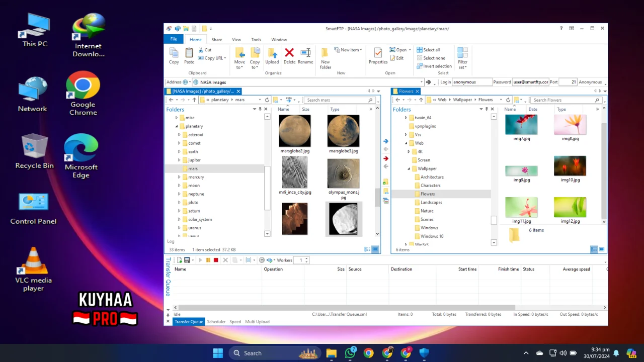Sort remote files by Size column
644x362 pixels.
(305, 109)
